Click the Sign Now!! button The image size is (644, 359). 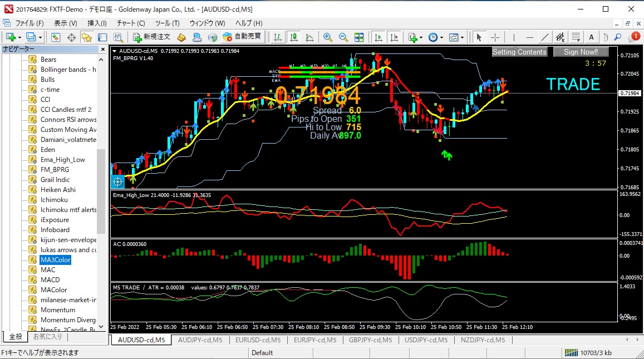(580, 52)
